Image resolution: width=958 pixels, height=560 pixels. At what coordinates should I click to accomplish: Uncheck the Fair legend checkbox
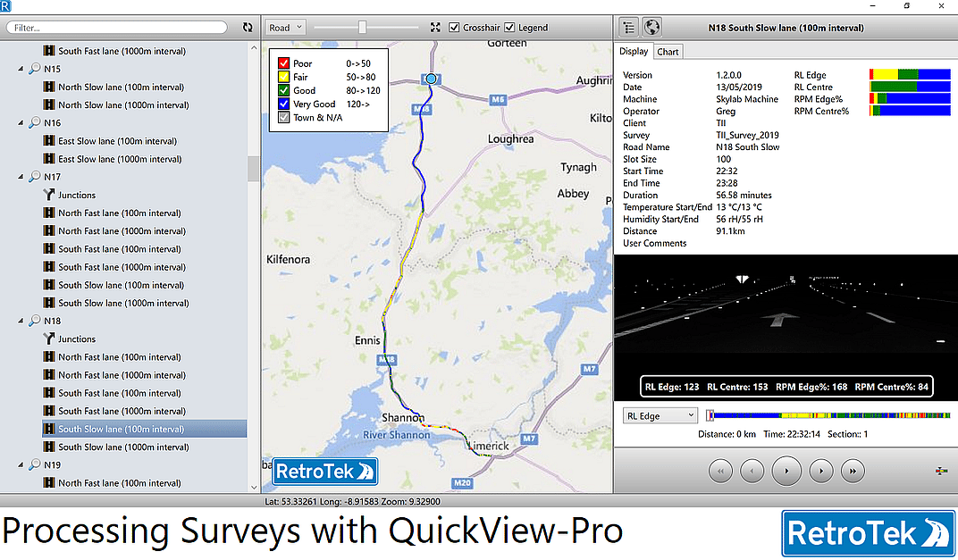coord(283,77)
